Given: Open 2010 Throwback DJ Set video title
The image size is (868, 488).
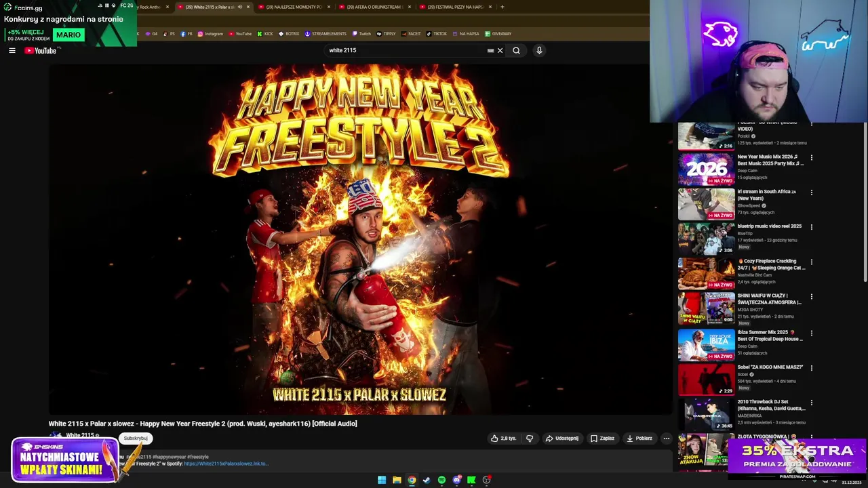Looking at the screenshot, I should click(x=772, y=405).
